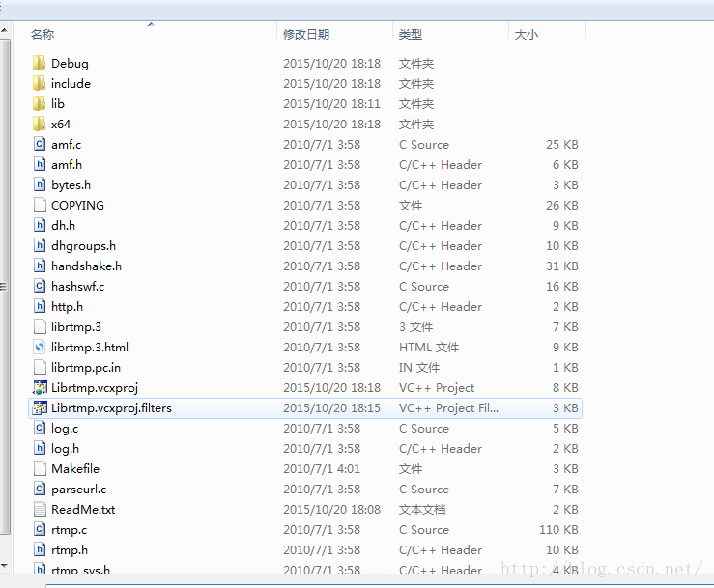Select the file name librtmp.pc.in
Screen dimensions: 714x588
point(86,367)
